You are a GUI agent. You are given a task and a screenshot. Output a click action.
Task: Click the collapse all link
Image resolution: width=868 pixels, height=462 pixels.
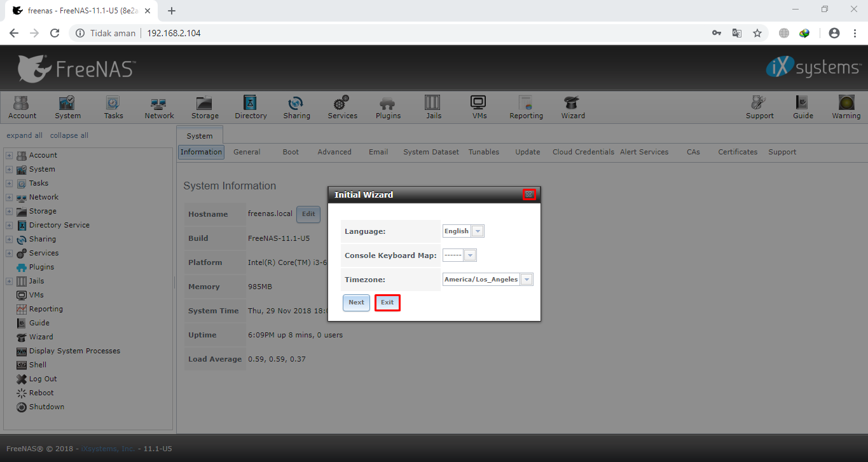(x=69, y=135)
